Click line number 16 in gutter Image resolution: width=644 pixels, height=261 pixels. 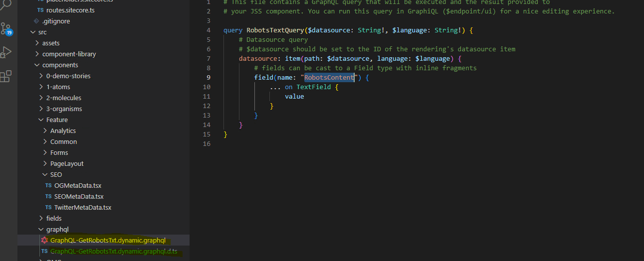point(207,144)
